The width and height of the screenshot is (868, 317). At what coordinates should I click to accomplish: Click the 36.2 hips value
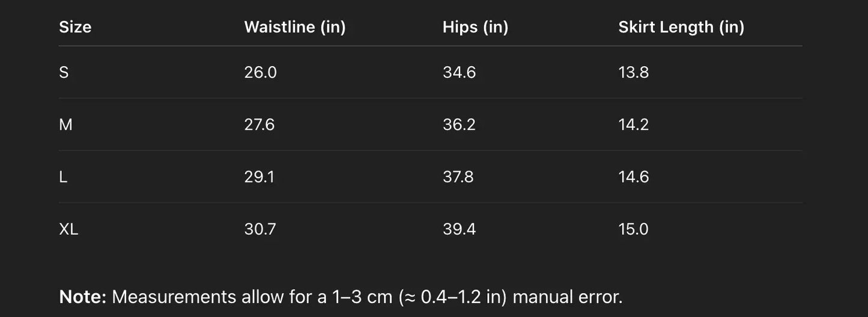[x=459, y=125]
